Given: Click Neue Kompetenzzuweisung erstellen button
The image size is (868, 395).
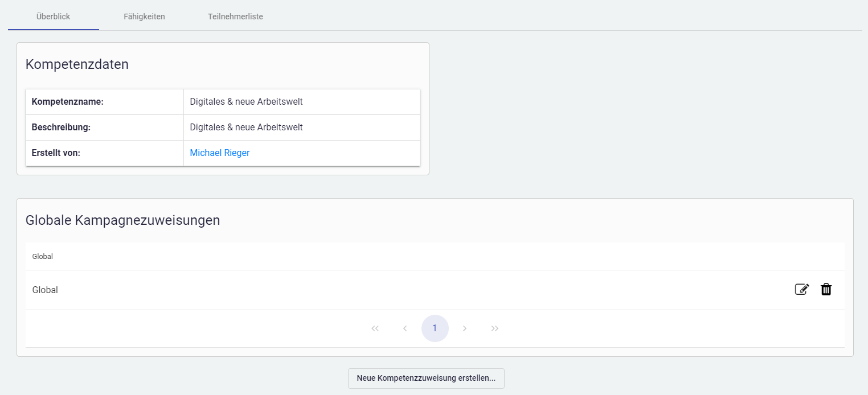Looking at the screenshot, I should (426, 378).
